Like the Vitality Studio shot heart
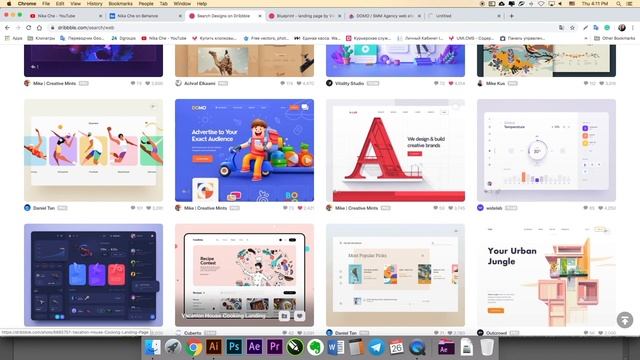This screenshot has height=360, width=640. pyautogui.click(x=451, y=83)
